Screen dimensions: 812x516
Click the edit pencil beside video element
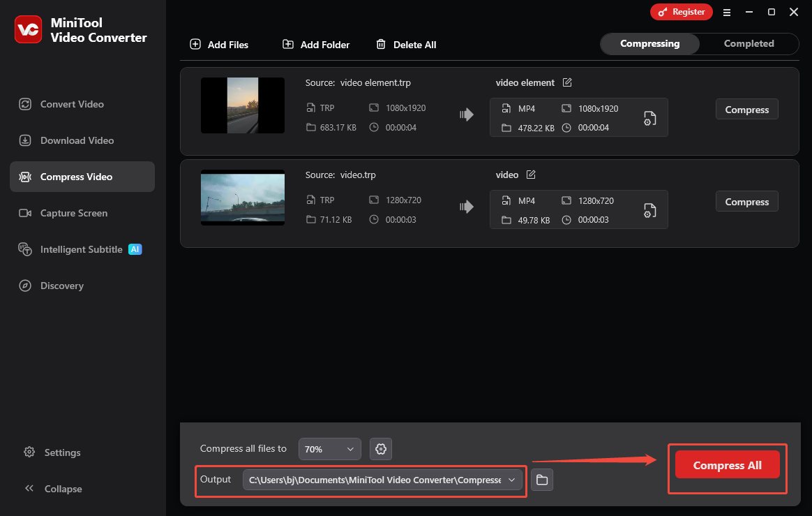(x=566, y=82)
